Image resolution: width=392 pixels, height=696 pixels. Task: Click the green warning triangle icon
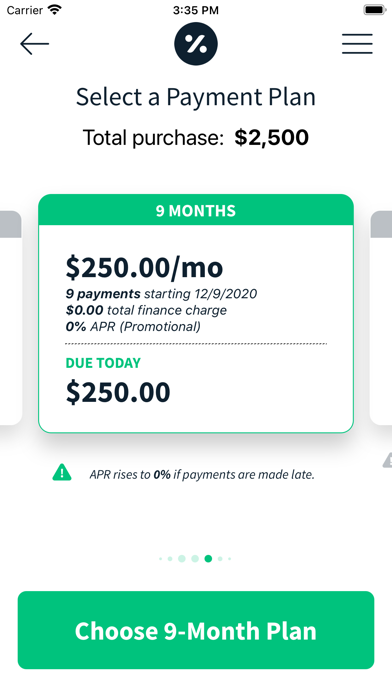pos(62,472)
